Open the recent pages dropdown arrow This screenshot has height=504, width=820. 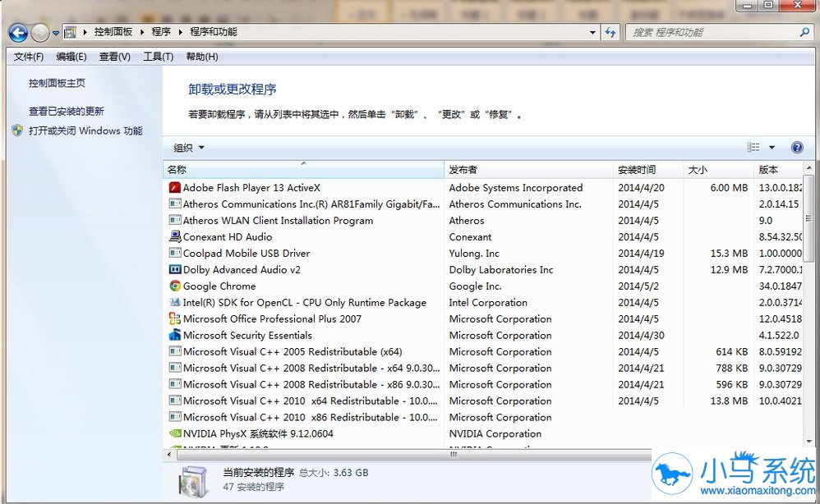tap(55, 34)
